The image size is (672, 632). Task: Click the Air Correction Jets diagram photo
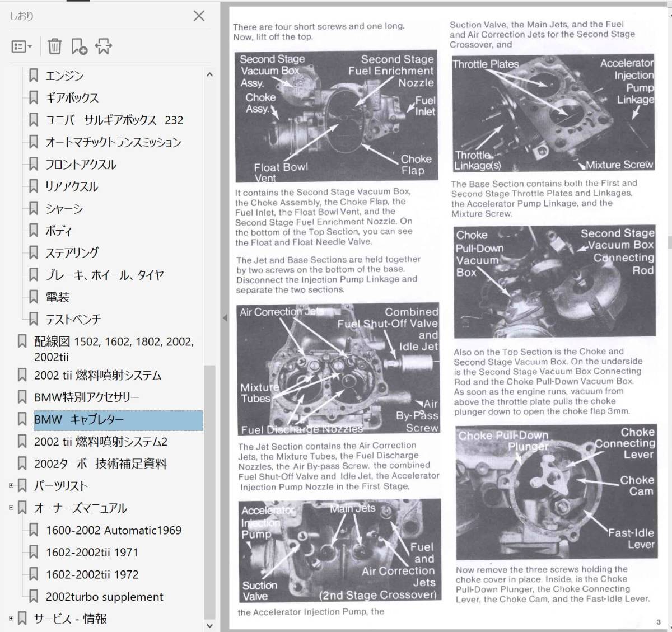pos(338,369)
